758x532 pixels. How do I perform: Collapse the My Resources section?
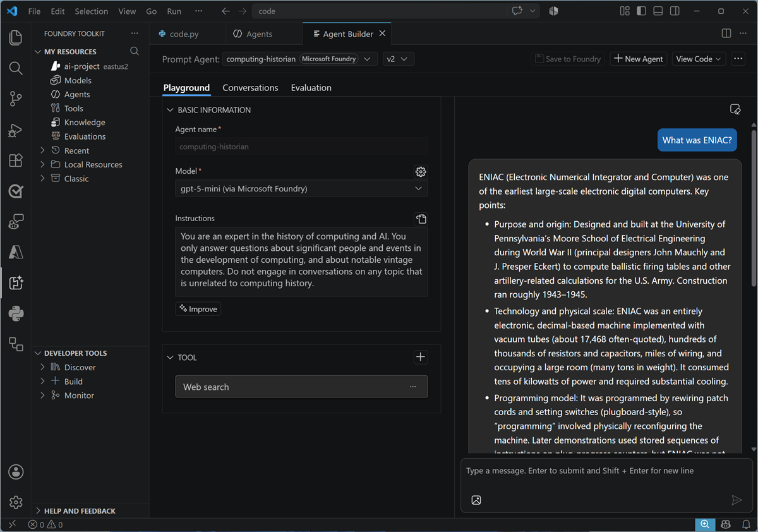click(x=39, y=52)
